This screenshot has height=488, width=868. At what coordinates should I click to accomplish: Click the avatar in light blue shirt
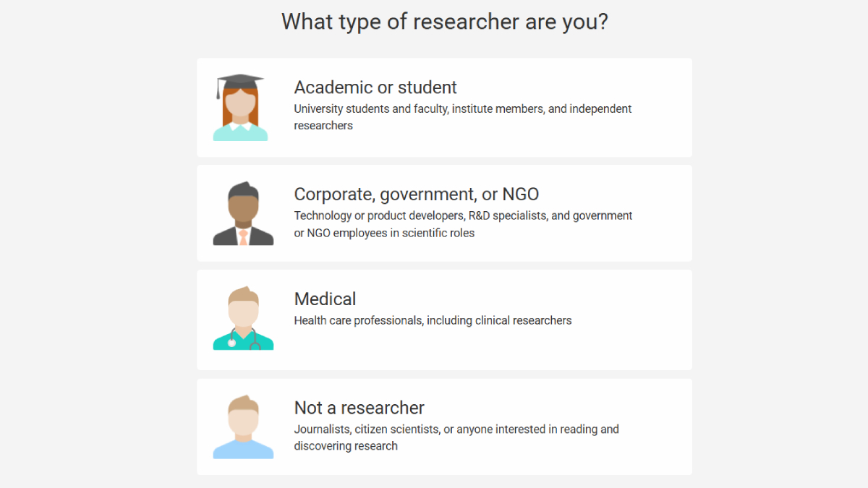(x=243, y=427)
